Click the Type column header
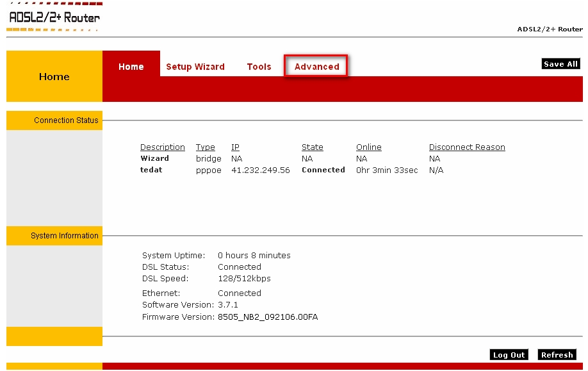The image size is (588, 371). click(x=205, y=147)
